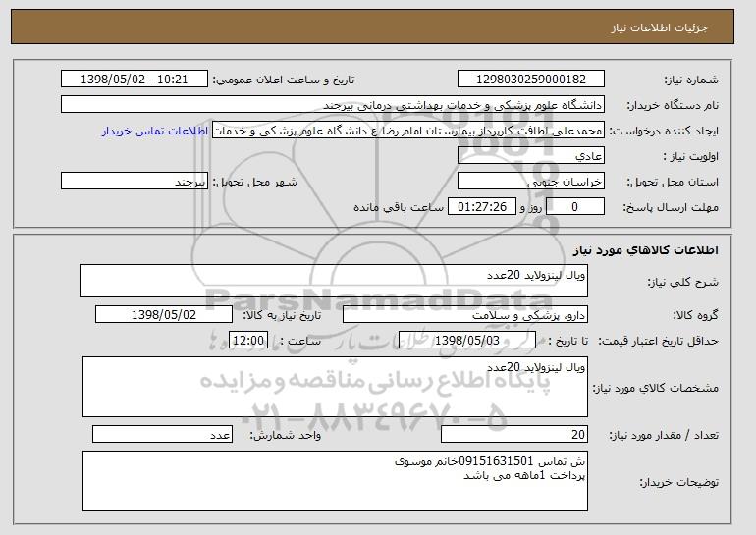Click the price validity date 1398/05/03

point(467,341)
